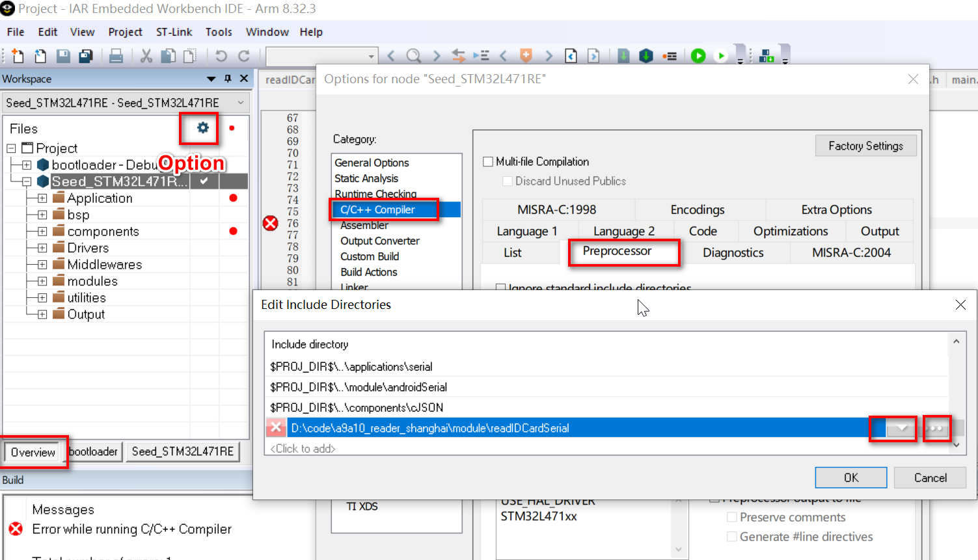Click the Paste toolbar icon
The image size is (978, 560).
coord(190,56)
